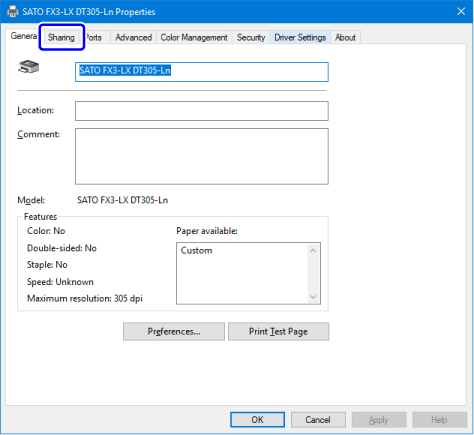Click the paper list scroll up arrow

(x=313, y=251)
